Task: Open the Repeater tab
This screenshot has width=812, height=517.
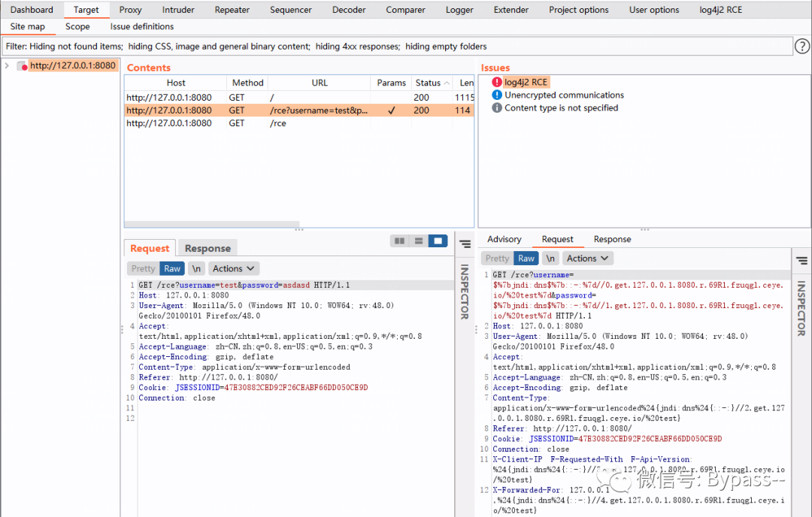Action: pos(232,10)
